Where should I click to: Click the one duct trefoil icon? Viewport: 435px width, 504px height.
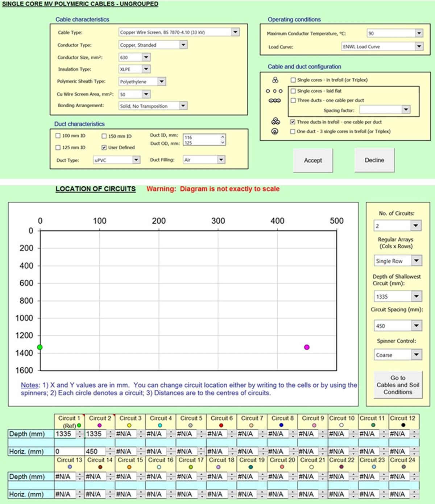click(x=275, y=131)
